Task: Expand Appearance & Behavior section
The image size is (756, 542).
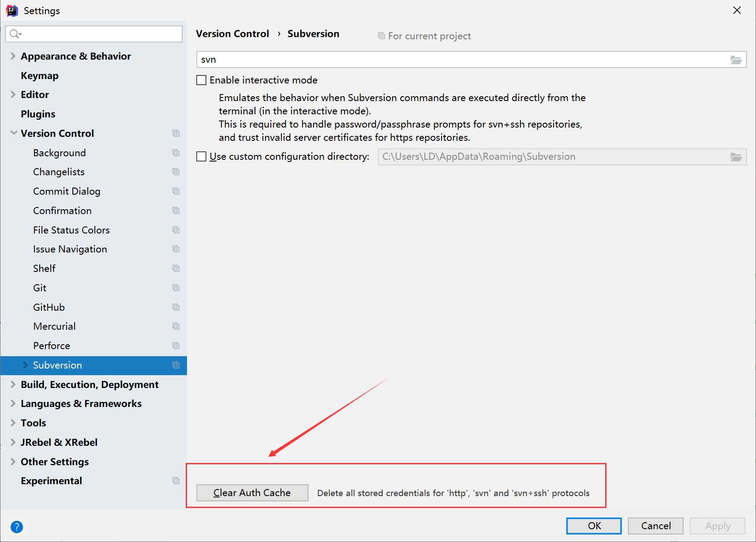Action: click(x=13, y=56)
